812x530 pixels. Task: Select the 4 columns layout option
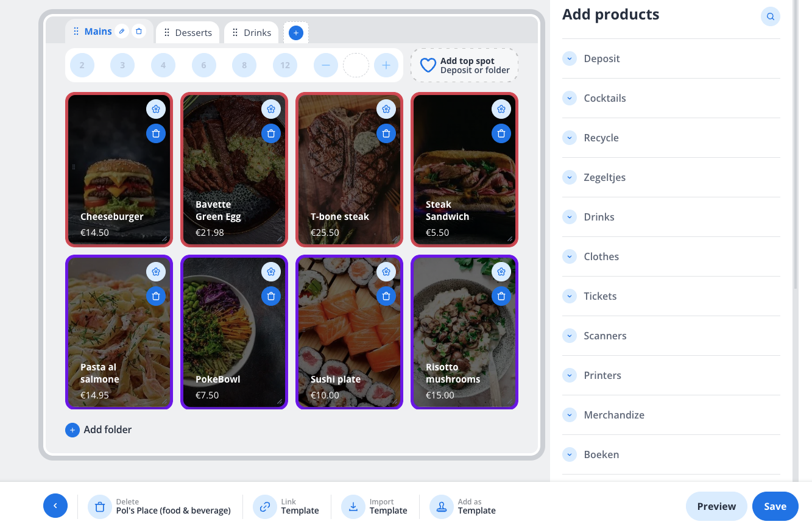pos(163,65)
